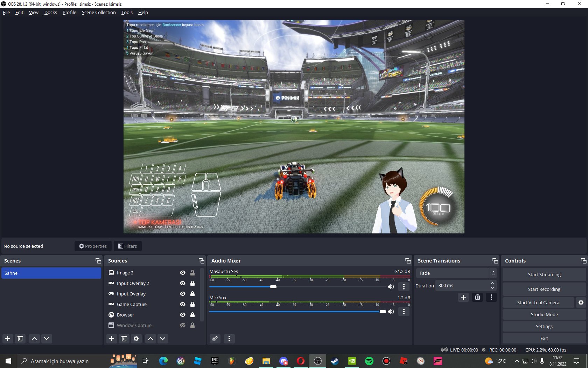
Task: Click Masaüstü Ses volume slider handle
Action: click(x=273, y=287)
